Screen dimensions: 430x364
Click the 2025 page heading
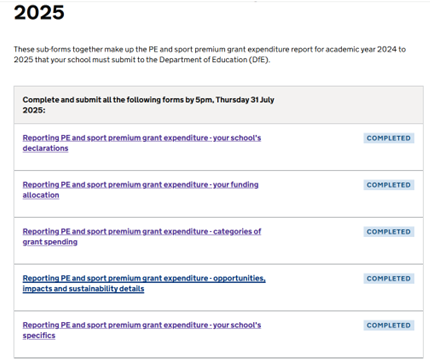(x=39, y=13)
